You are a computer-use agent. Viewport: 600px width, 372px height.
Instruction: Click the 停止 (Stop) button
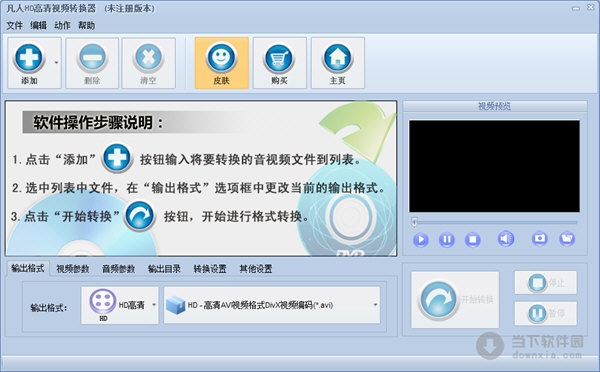click(x=546, y=283)
